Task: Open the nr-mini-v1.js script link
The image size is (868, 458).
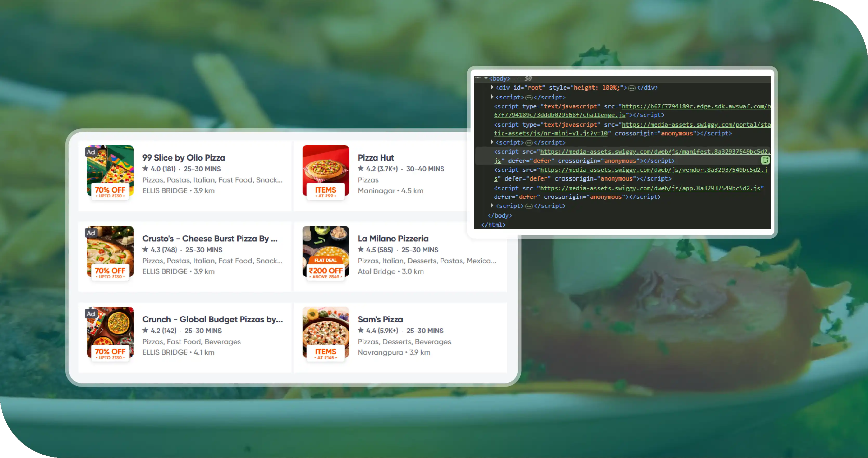Action: (632, 129)
